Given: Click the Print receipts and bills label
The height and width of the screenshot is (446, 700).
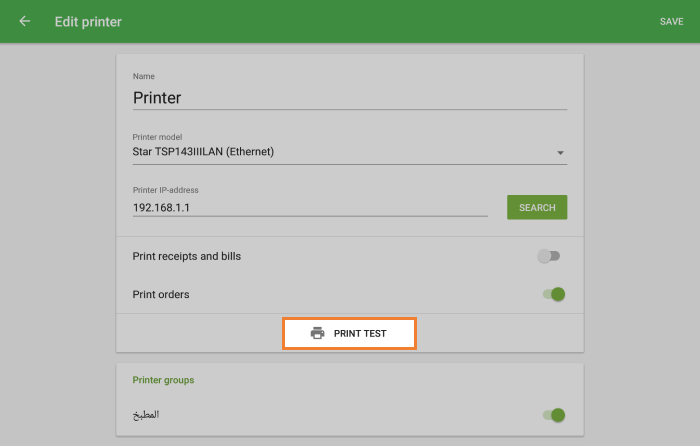Looking at the screenshot, I should 187,256.
